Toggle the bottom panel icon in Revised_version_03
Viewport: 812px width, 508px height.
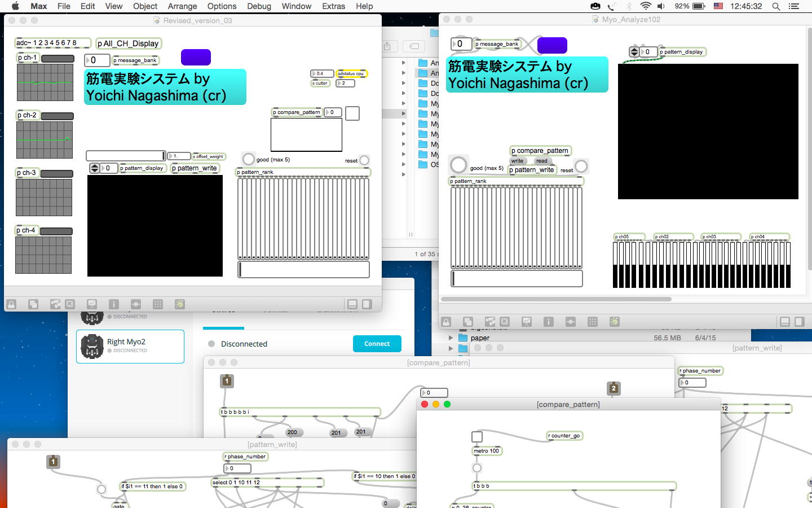click(x=352, y=304)
